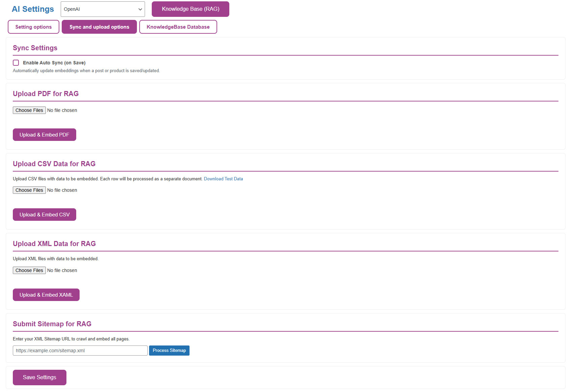Click Choose Files under Upload CSV Data
576x392 pixels.
(x=29, y=190)
